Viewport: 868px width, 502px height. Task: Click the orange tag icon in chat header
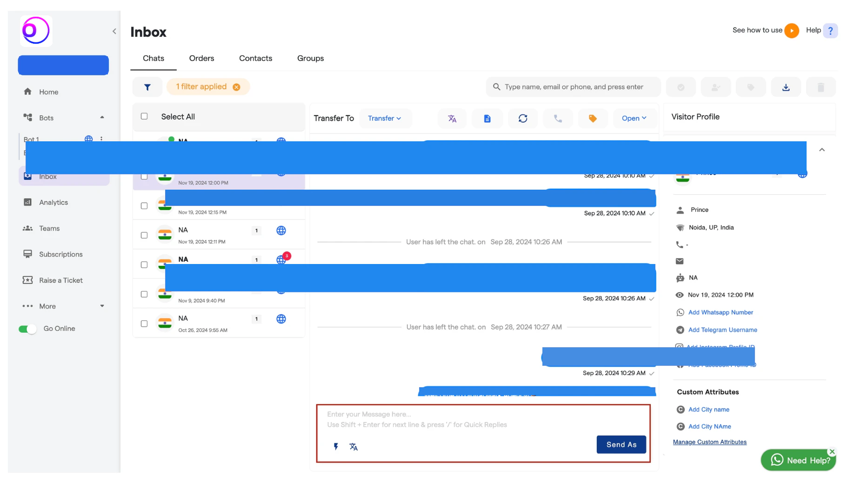click(593, 119)
